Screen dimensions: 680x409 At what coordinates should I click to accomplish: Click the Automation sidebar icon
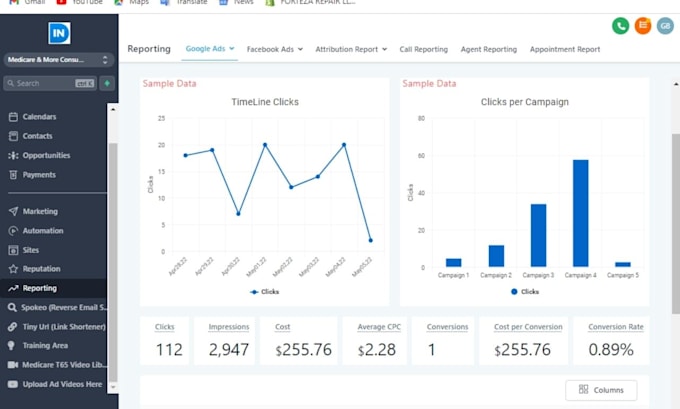tap(13, 231)
